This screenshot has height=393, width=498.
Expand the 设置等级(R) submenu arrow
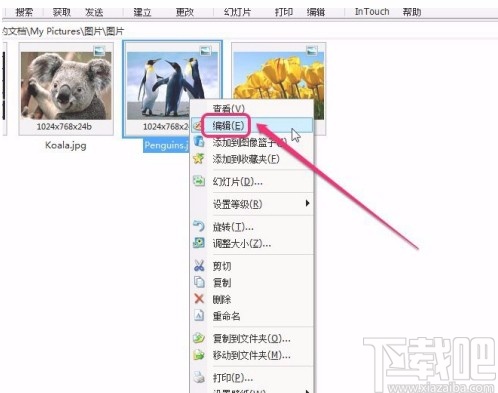tap(308, 203)
